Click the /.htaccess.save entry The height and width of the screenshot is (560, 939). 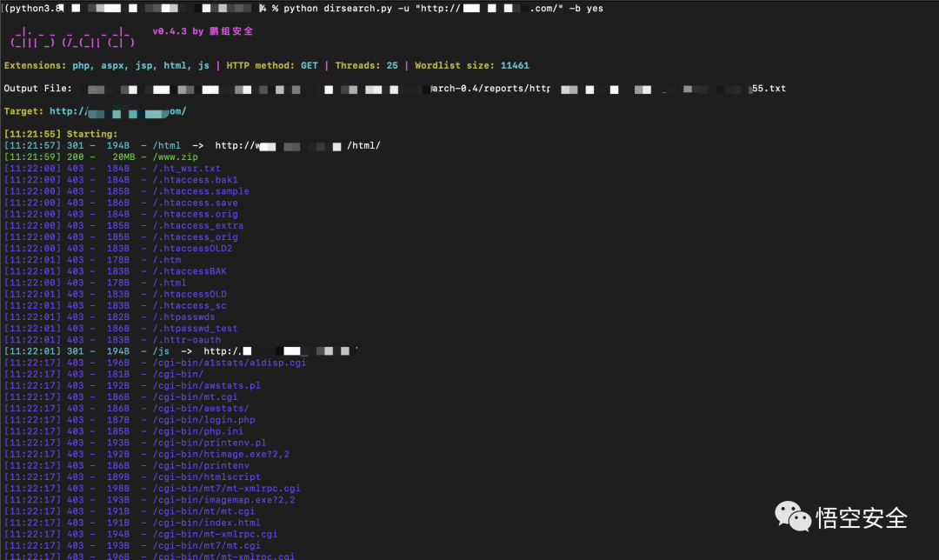[x=196, y=203]
